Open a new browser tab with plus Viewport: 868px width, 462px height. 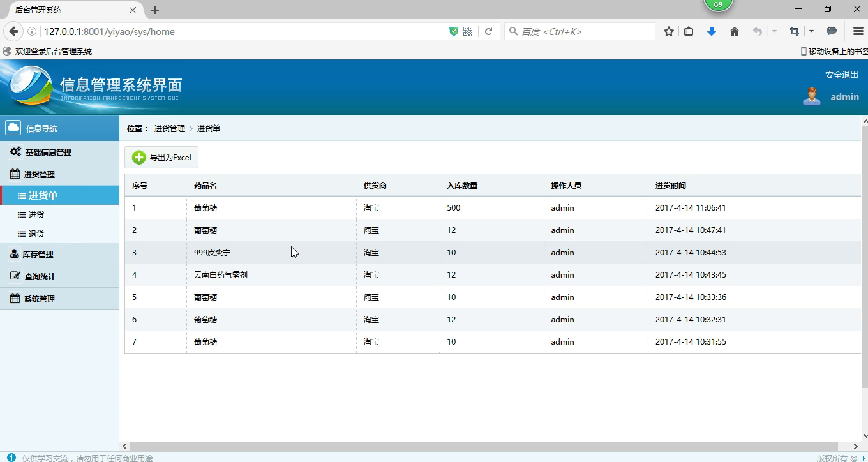coord(155,10)
